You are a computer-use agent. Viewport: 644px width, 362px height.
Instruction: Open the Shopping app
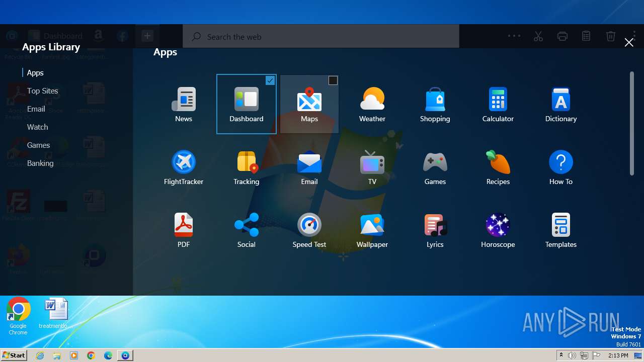tap(435, 105)
